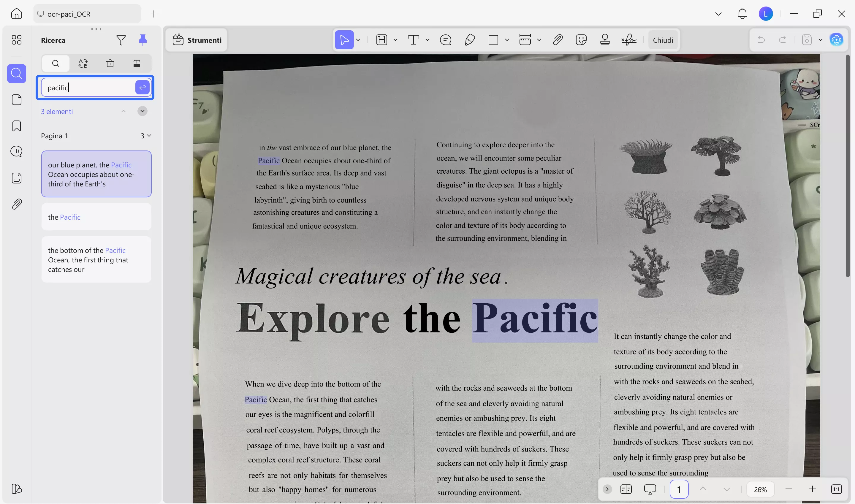
Task: Collapse the Pagina 1 results group
Action: pyautogui.click(x=149, y=136)
